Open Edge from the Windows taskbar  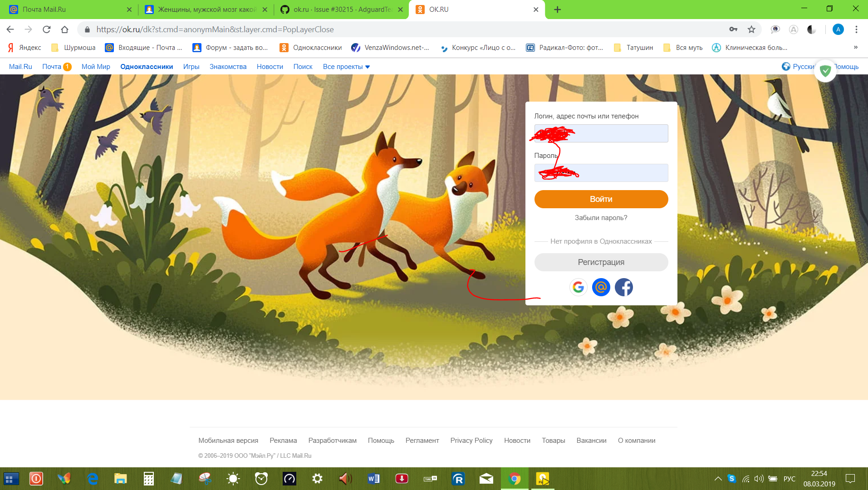93,479
